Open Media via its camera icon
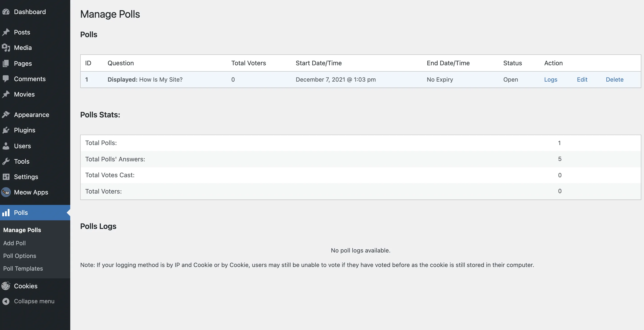 point(6,48)
